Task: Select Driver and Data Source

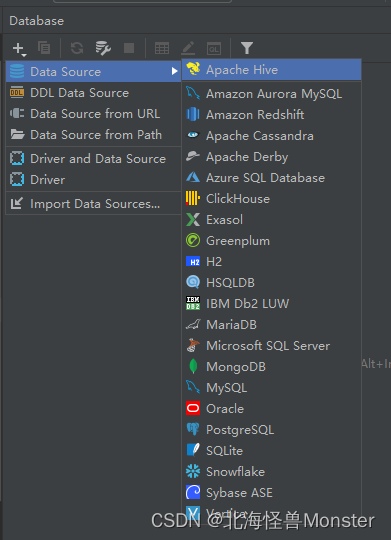Action: pyautogui.click(x=93, y=159)
